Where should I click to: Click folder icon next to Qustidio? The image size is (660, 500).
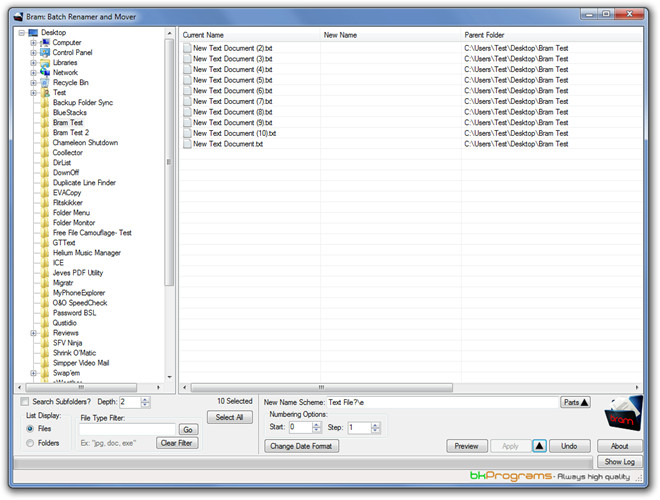point(45,323)
